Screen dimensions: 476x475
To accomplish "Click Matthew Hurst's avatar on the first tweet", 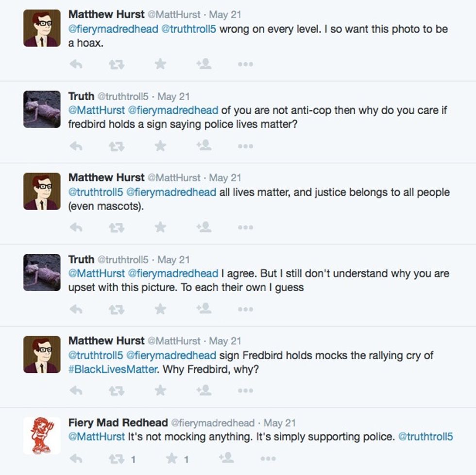I will tap(42, 28).
